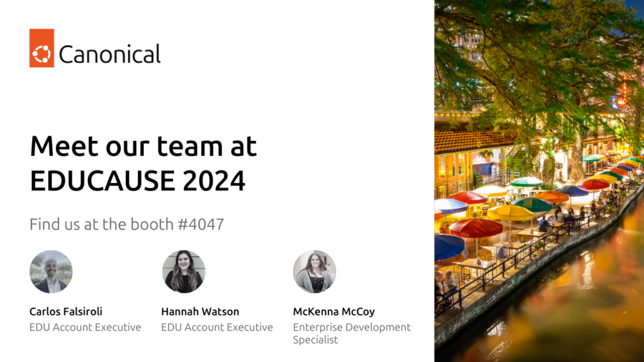Click "Enterprise Development Specialist" title
This screenshot has height=362, width=644.
(352, 333)
